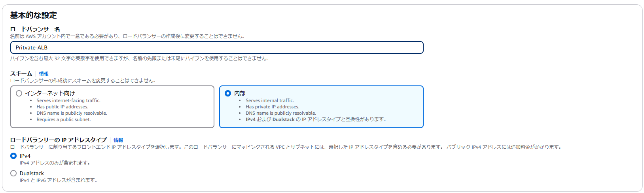Enable the Dualstack radio button

click(x=13, y=173)
